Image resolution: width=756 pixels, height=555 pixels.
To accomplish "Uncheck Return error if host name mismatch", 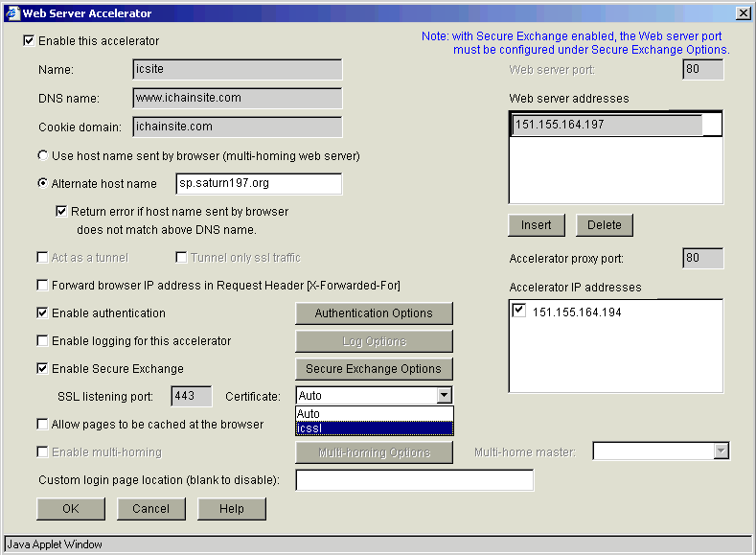I will [x=61, y=211].
